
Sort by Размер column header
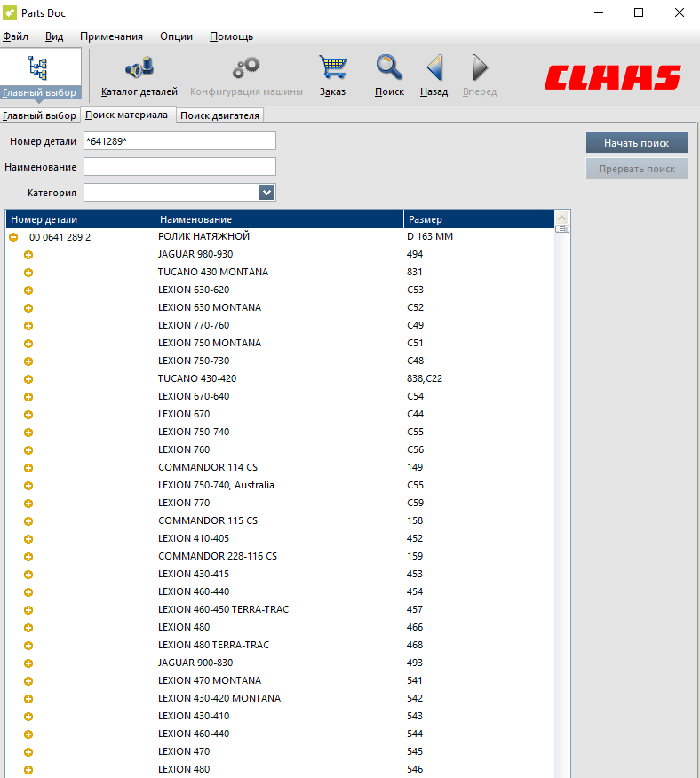tap(478, 219)
